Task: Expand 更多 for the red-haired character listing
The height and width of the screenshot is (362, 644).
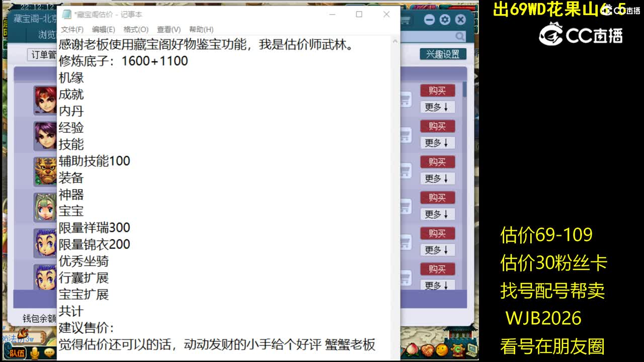Action: click(x=438, y=107)
